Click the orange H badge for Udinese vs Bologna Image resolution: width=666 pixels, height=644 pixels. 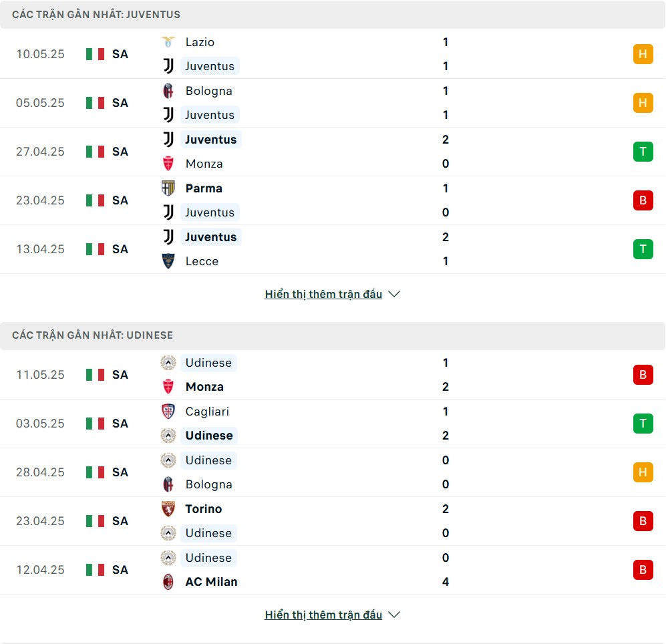click(x=643, y=472)
